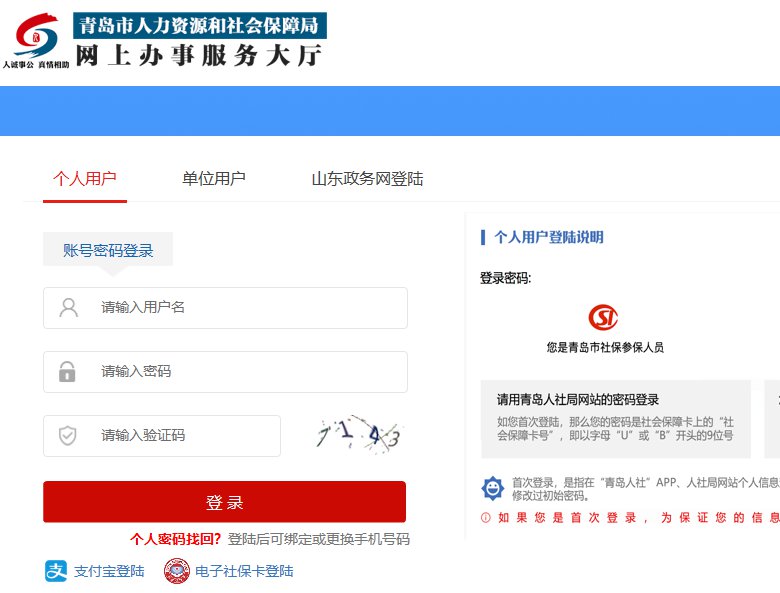Click the blue smiley badge icon
Screen dimensions: 780x593
492,488
